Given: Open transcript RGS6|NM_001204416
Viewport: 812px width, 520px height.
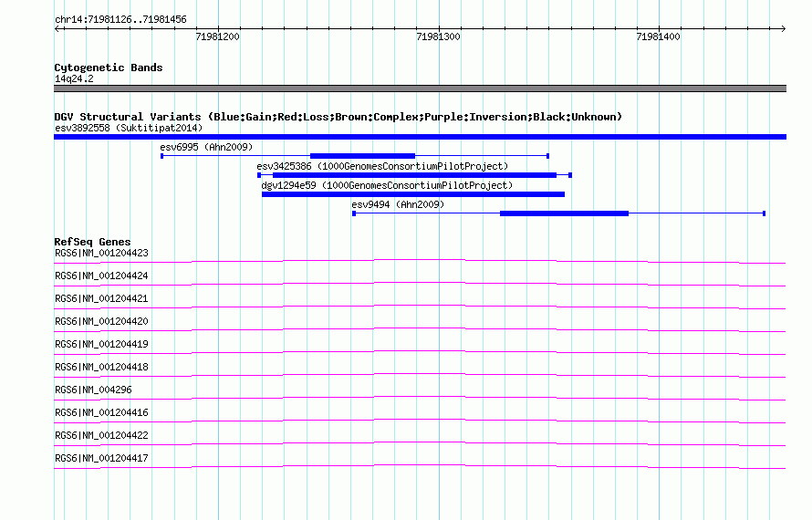Looking at the screenshot, I should click(101, 412).
